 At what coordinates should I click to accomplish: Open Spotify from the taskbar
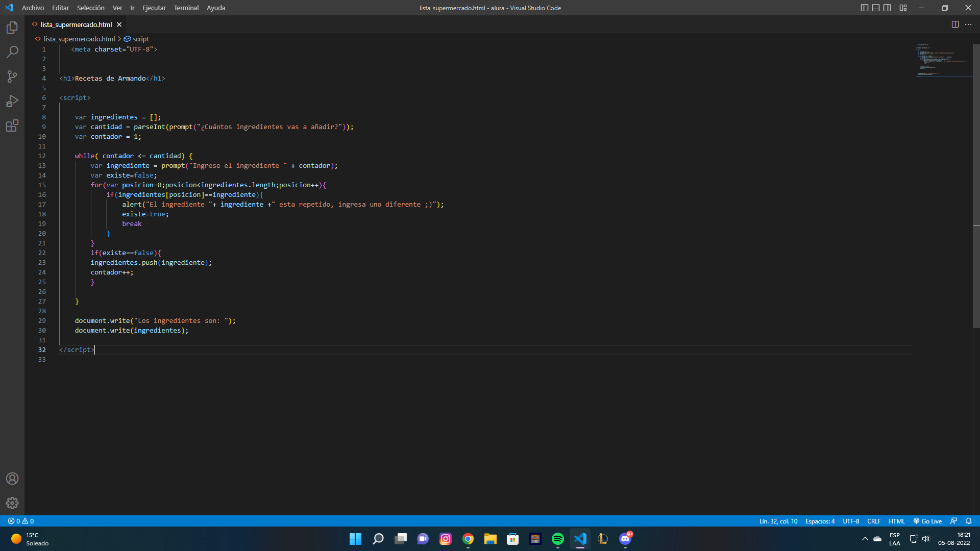point(558,539)
